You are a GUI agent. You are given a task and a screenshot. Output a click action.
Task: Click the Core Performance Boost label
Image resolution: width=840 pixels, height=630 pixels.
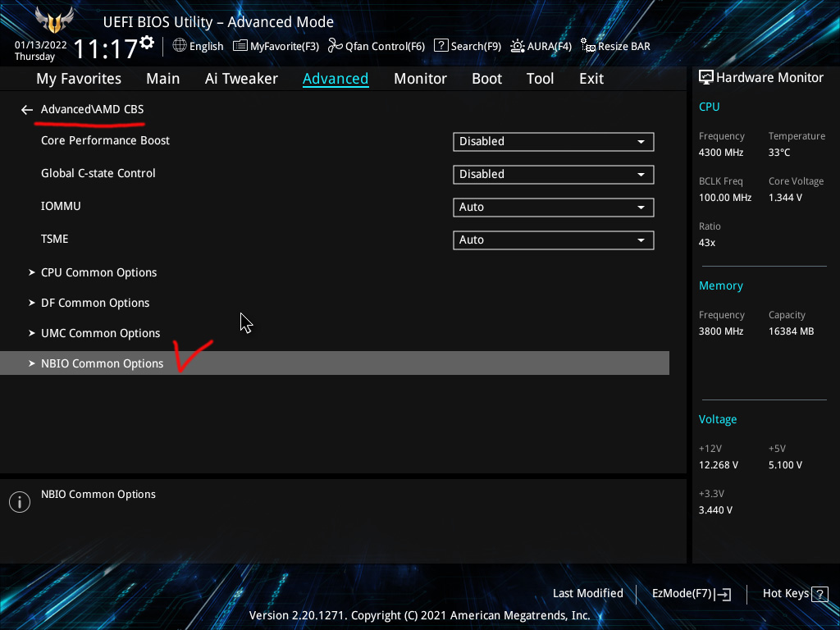[105, 140]
